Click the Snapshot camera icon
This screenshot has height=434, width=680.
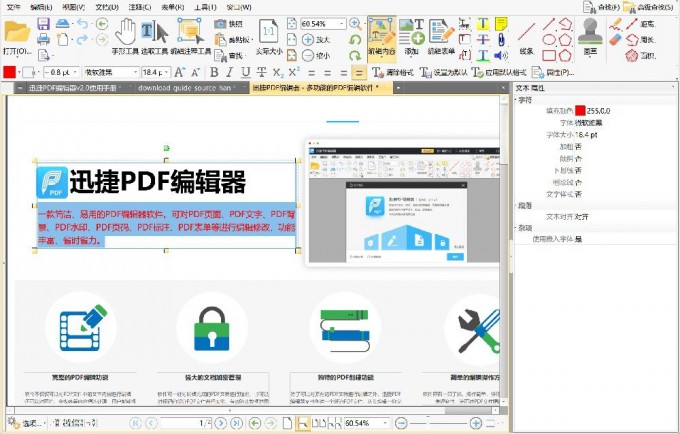click(220, 24)
